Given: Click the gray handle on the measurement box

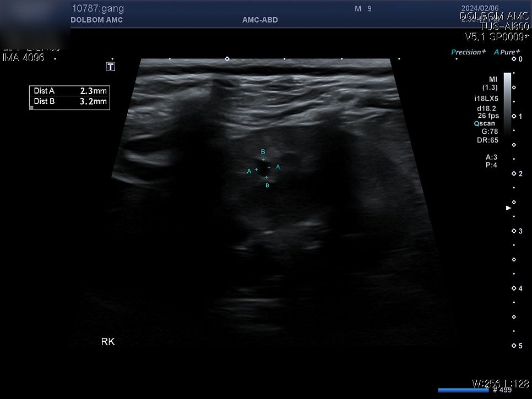Looking at the screenshot, I should (x=31, y=108).
